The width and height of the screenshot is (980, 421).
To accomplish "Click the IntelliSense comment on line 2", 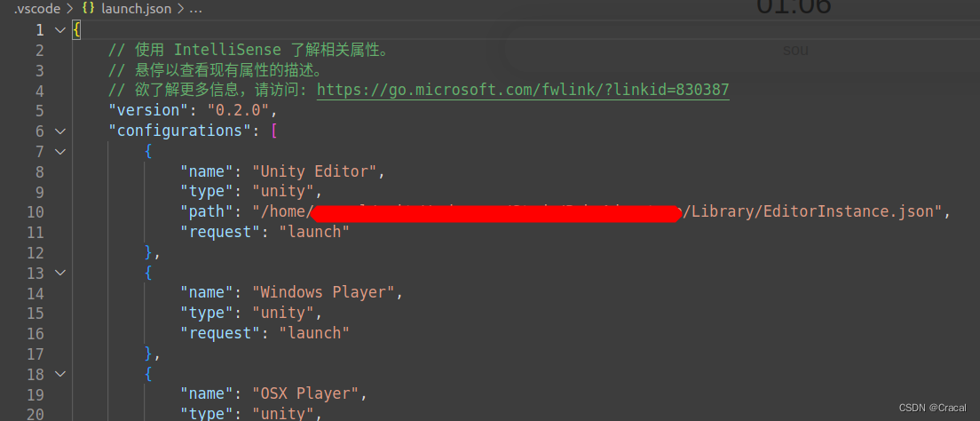I will click(x=249, y=50).
